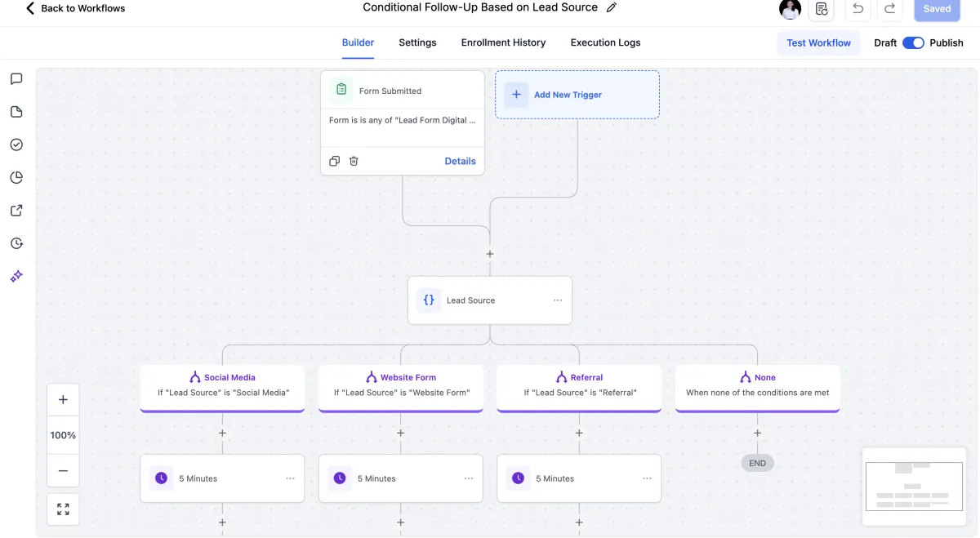Open options for Social Media 5 Minutes wait
Image resolution: width=980 pixels, height=538 pixels.
(x=290, y=478)
